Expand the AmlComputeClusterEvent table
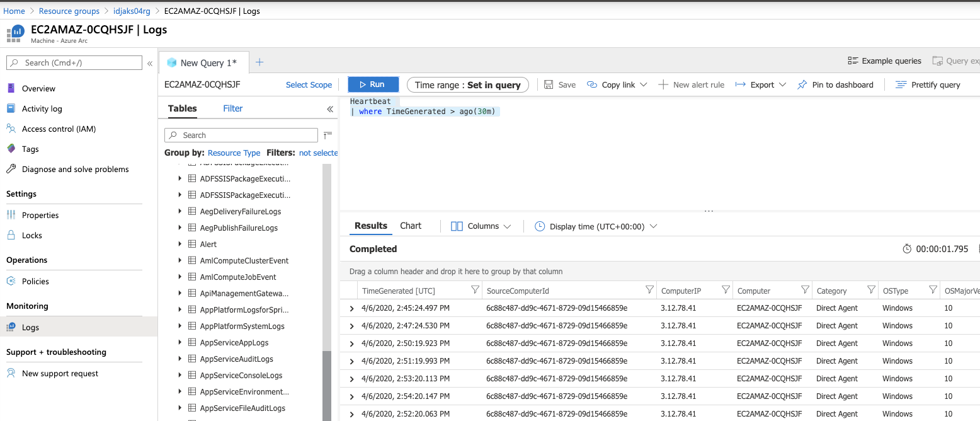980x421 pixels. (180, 260)
